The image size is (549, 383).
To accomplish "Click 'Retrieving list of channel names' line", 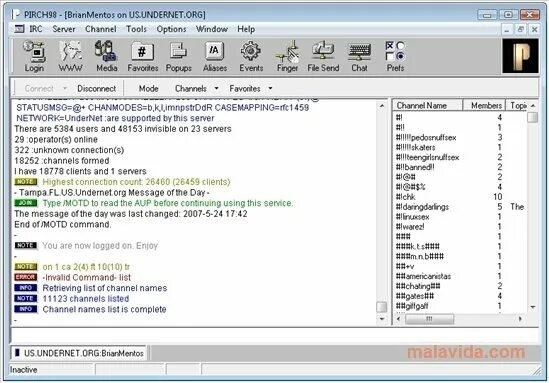I will click(105, 288).
